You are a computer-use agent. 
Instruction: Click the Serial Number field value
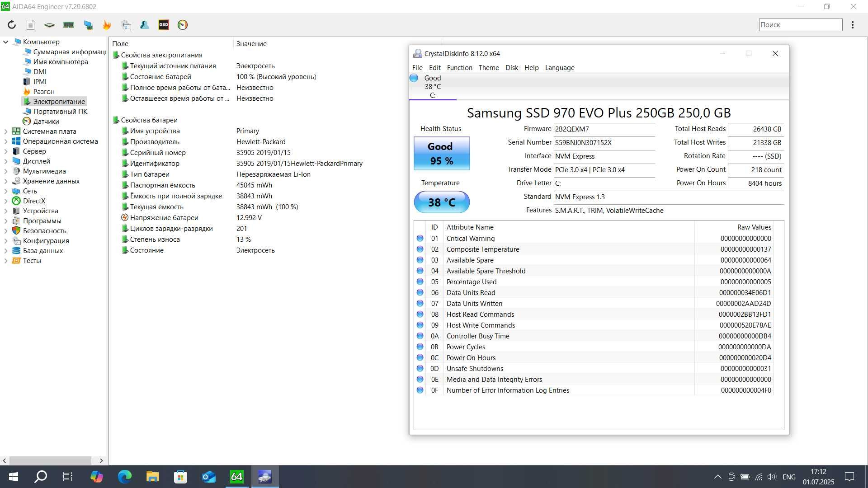coord(604,143)
